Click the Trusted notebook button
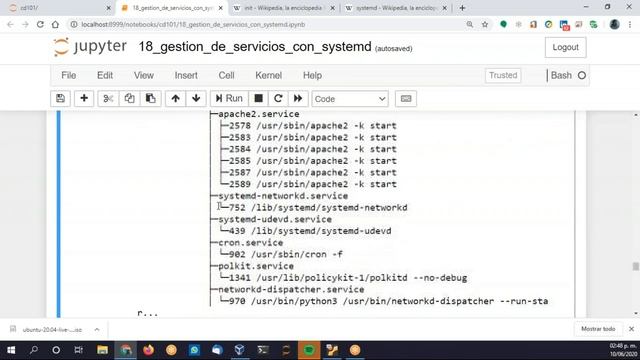Viewport: 640px width, 360px height. 503,76
